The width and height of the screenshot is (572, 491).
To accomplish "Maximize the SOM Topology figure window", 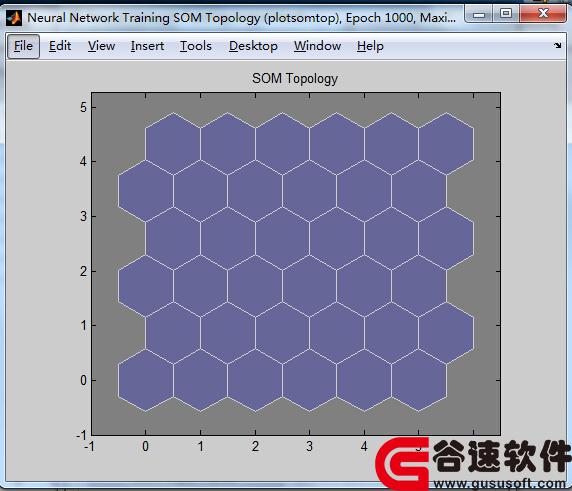I will (506, 14).
